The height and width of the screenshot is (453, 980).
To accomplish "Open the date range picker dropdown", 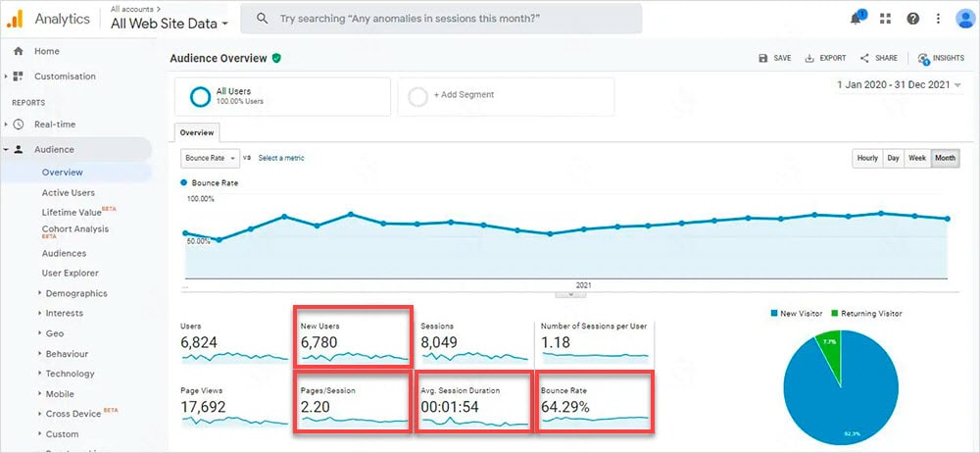I will coord(900,85).
